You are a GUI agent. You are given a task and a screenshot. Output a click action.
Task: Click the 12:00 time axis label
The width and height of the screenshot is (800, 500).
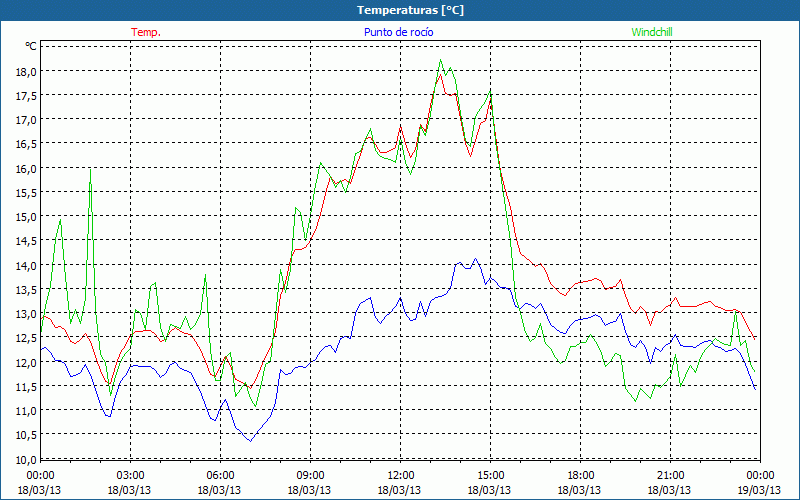coord(401,476)
